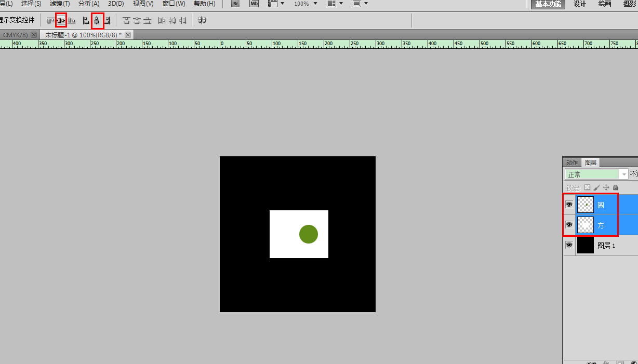The image size is (638, 364).
Task: Expand the view extras dropdown arrow
Action: tap(283, 4)
